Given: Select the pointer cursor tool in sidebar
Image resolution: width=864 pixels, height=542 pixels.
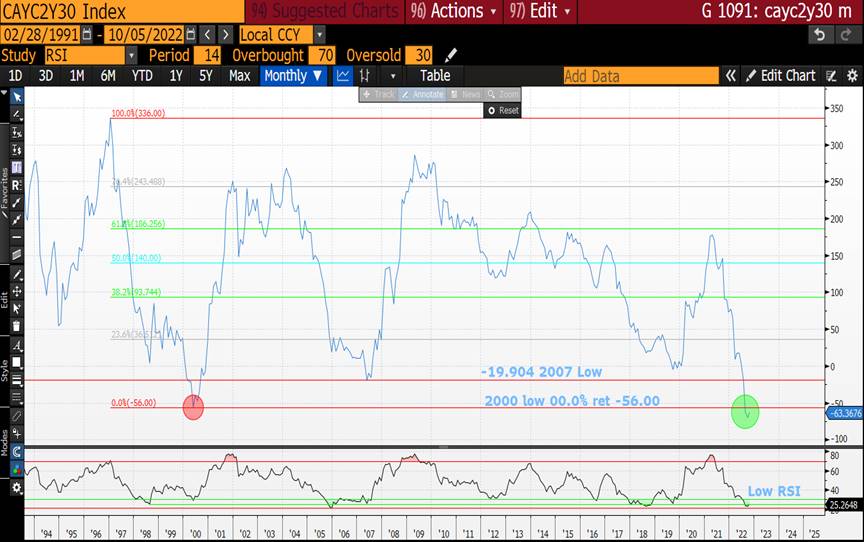Looking at the screenshot, I should click(x=16, y=97).
